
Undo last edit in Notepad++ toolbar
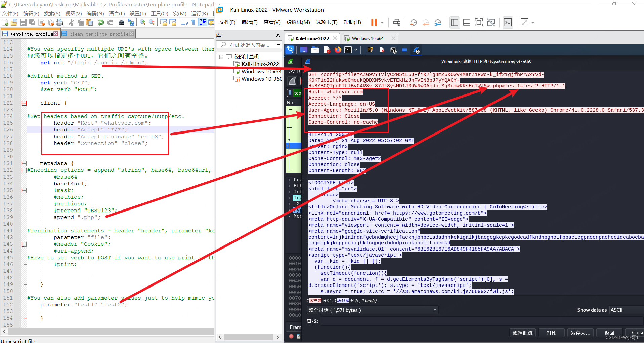[x=101, y=22]
